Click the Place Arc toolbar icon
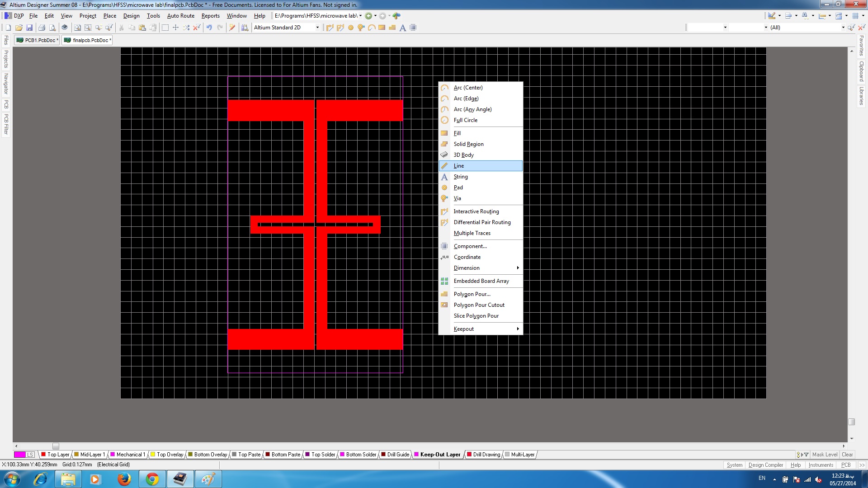 pyautogui.click(x=371, y=28)
